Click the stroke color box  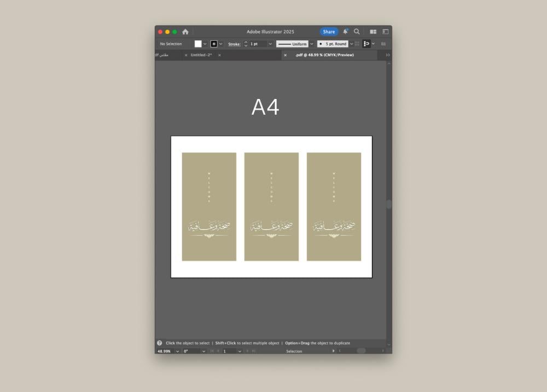pyautogui.click(x=214, y=44)
